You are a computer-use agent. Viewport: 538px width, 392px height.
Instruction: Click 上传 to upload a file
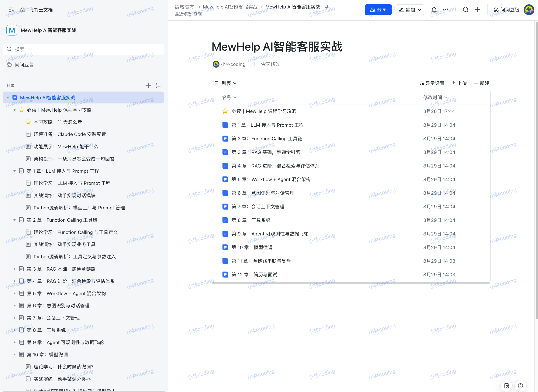[x=459, y=83]
